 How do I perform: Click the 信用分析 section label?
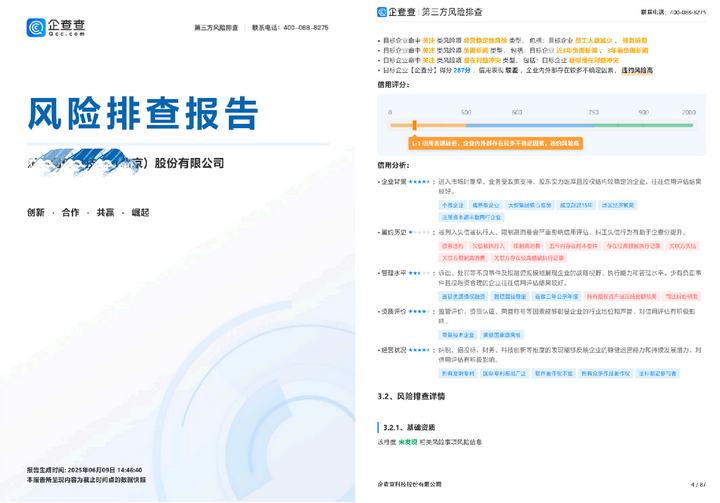click(x=393, y=165)
